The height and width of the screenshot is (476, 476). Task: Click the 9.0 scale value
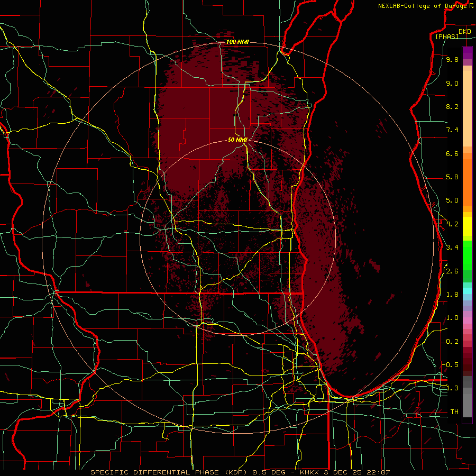point(452,83)
